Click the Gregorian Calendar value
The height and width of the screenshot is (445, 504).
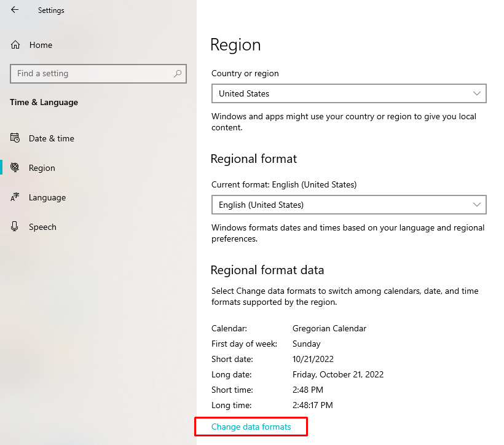point(329,328)
